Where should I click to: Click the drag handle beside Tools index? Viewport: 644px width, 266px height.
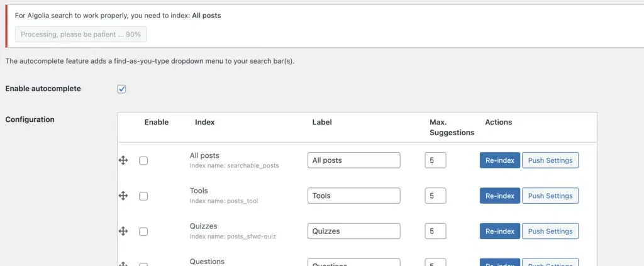pyautogui.click(x=123, y=196)
